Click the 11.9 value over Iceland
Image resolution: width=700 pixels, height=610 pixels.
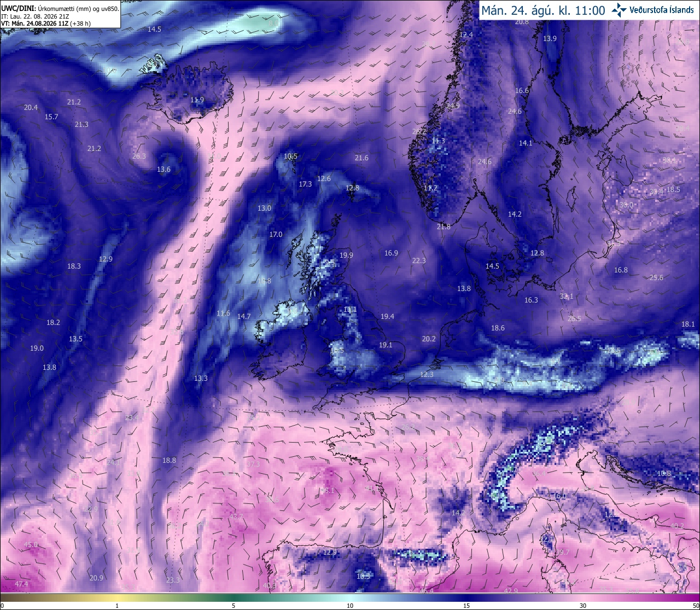[197, 100]
